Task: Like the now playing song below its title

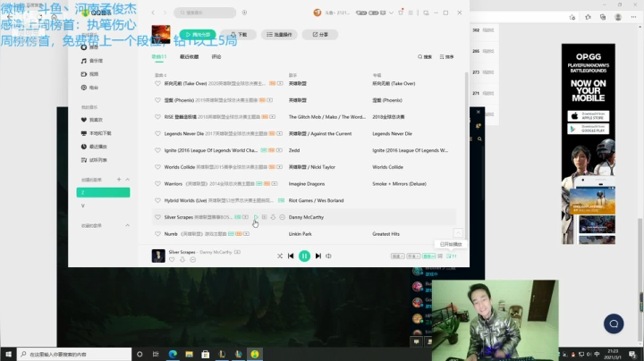Action: [x=172, y=260]
